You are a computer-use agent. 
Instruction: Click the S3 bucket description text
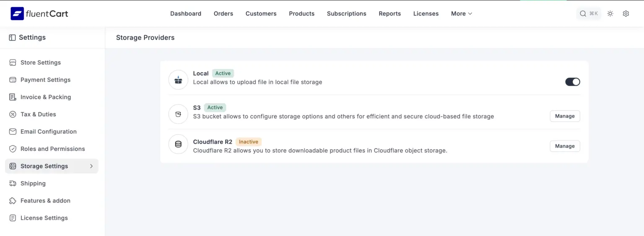tap(343, 116)
